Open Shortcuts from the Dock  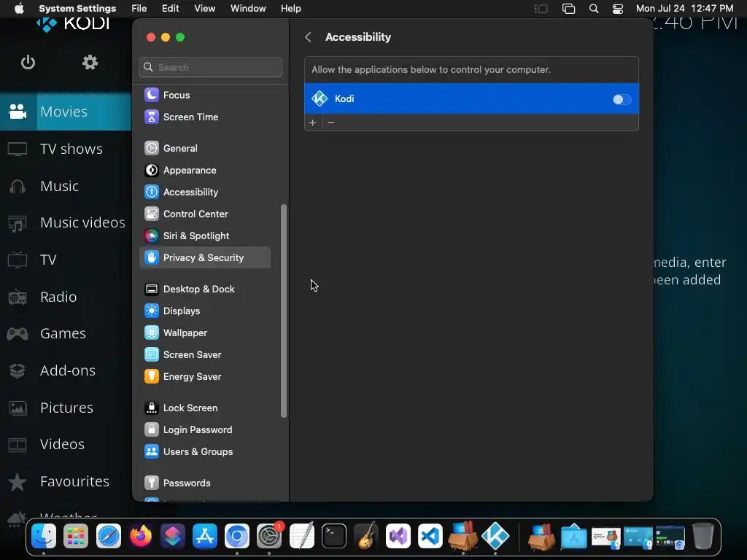pyautogui.click(x=172, y=536)
